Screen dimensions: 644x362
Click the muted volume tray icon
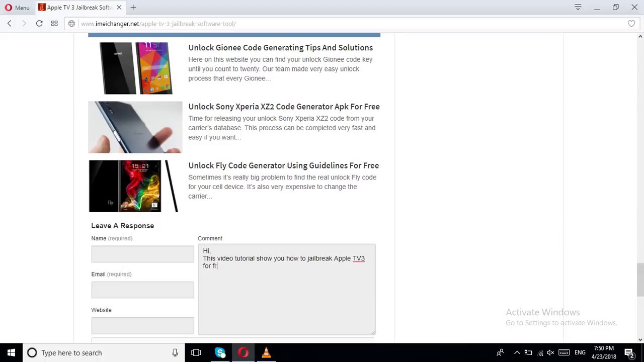(551, 353)
